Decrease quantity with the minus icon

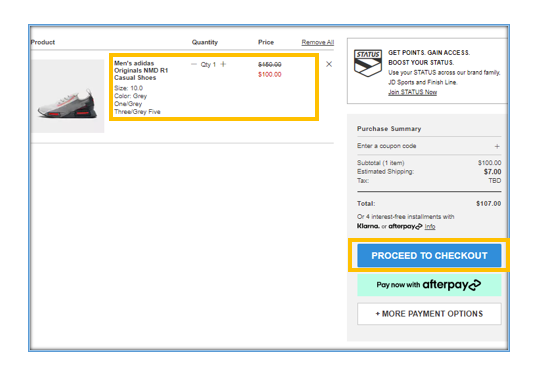[x=194, y=64]
